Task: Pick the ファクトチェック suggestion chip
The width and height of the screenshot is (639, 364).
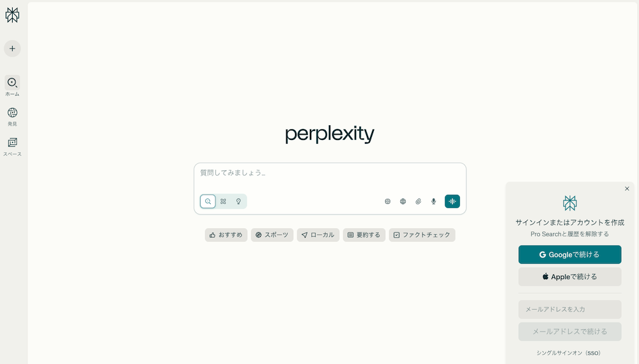Action: tap(422, 235)
